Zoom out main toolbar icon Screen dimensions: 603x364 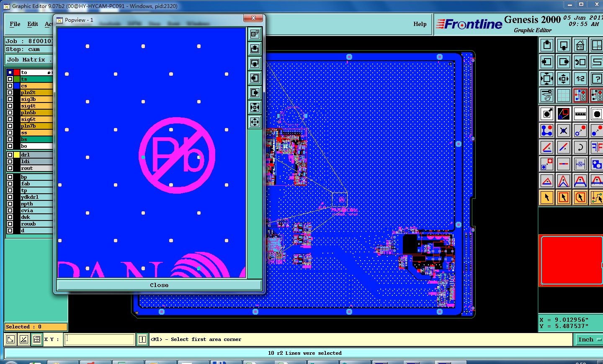(564, 79)
